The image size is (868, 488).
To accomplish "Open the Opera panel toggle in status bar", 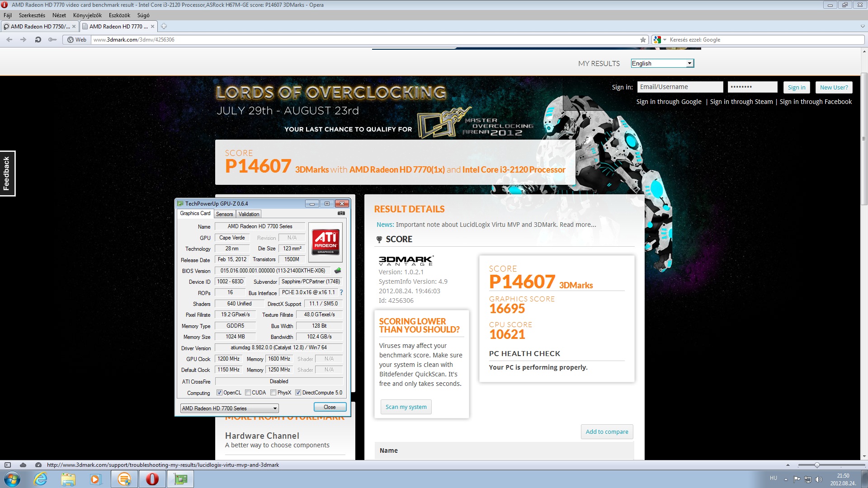I will click(x=8, y=465).
